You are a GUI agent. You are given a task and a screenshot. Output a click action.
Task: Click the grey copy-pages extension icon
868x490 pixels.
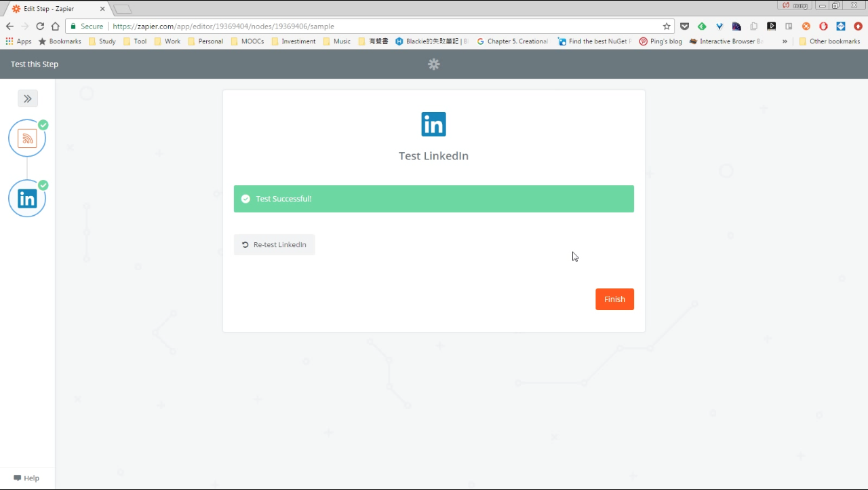(754, 26)
